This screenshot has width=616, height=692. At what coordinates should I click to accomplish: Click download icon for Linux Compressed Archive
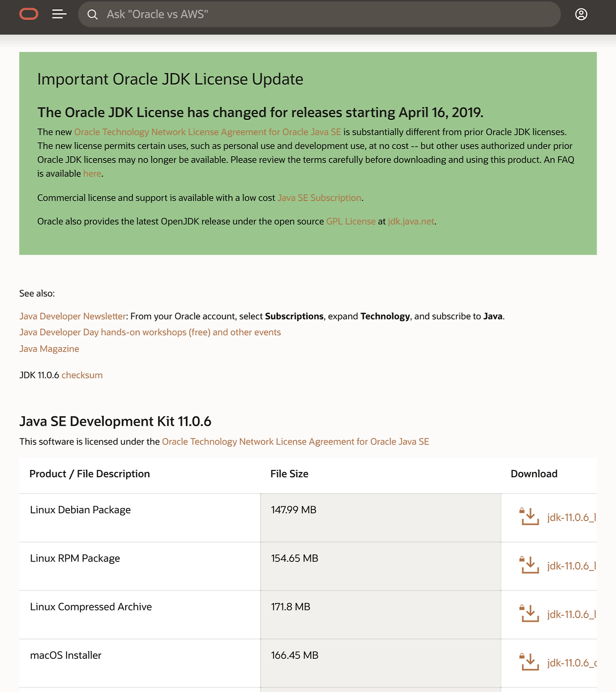[x=529, y=614]
